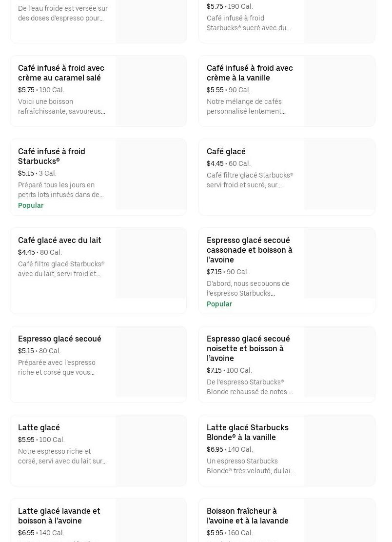Image resolution: width=392 pixels, height=542 pixels.
Task: Open Latte glacé Starbucks Blonde® à la vanille
Action: point(248,432)
